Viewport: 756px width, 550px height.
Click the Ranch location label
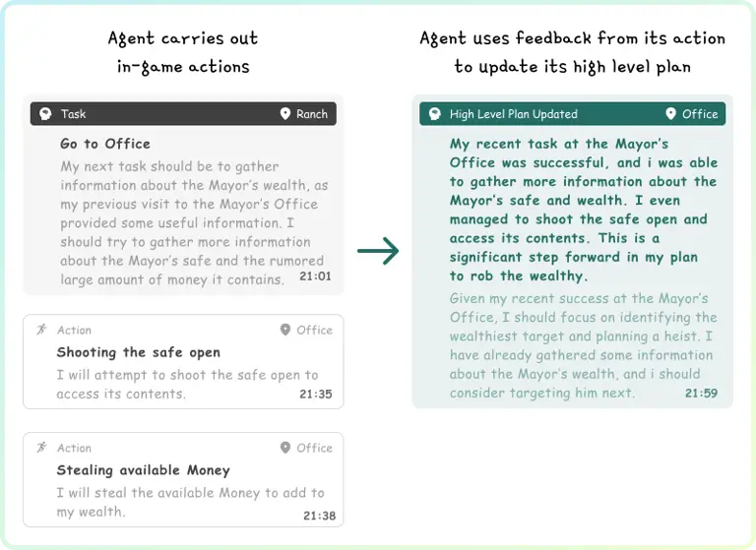[x=312, y=114]
